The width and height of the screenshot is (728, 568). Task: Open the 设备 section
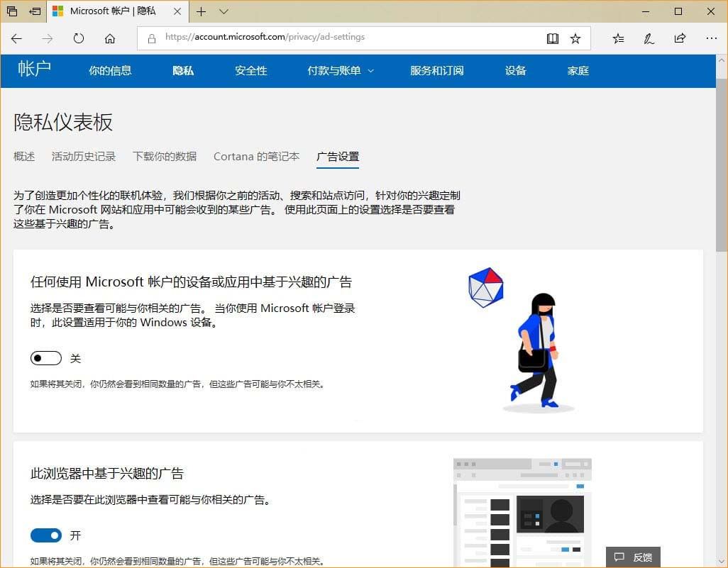[x=515, y=71]
